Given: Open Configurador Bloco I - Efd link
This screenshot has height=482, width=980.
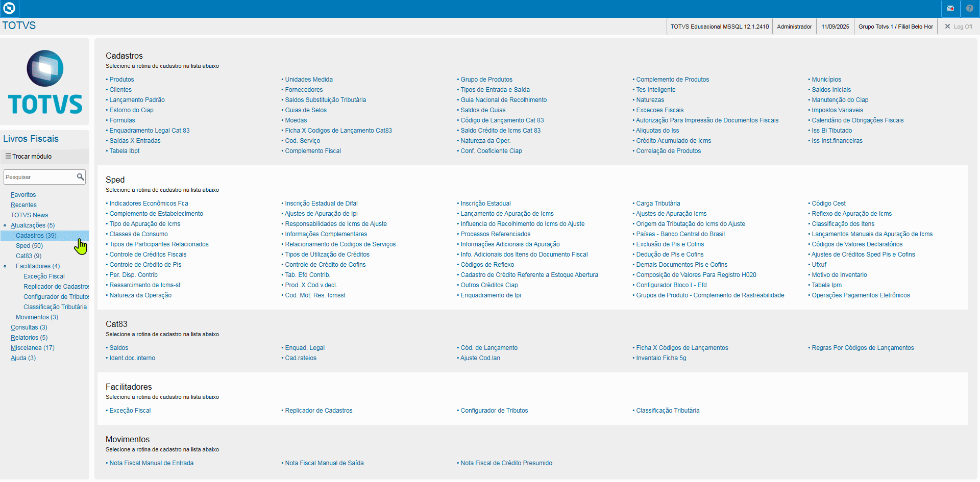Looking at the screenshot, I should (671, 285).
